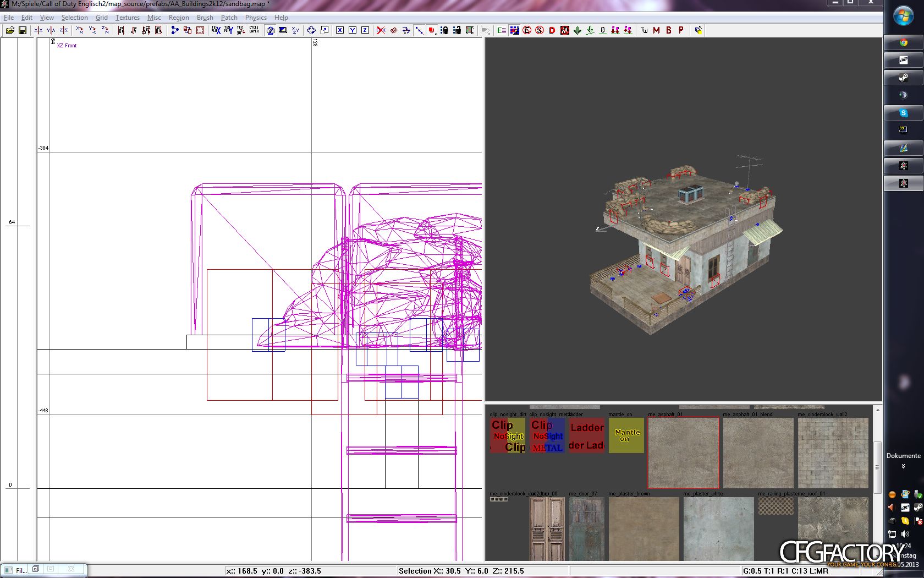Click the red dotted-square selection icon
The width and height of the screenshot is (924, 578).
point(200,30)
